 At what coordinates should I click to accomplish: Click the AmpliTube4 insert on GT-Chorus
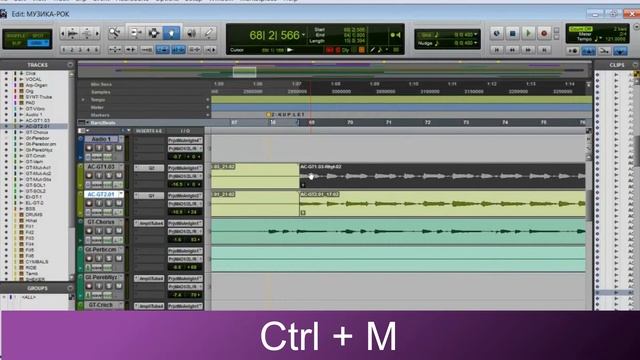point(149,223)
